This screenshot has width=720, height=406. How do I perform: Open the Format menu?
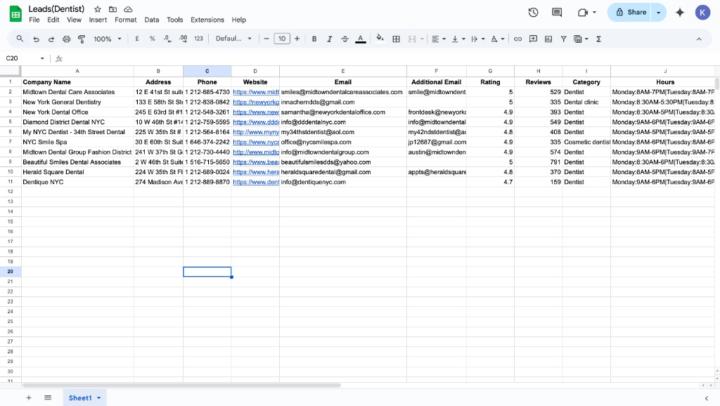(125, 20)
